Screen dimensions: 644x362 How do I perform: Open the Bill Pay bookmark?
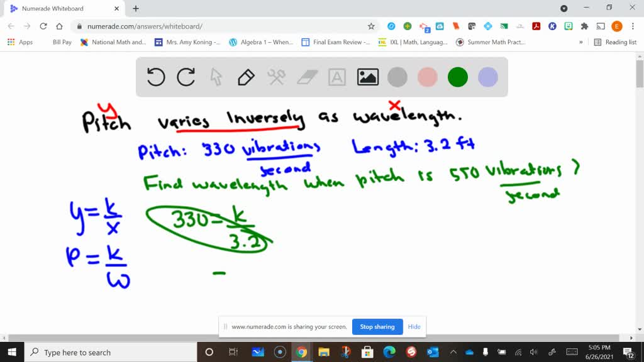[x=62, y=42]
